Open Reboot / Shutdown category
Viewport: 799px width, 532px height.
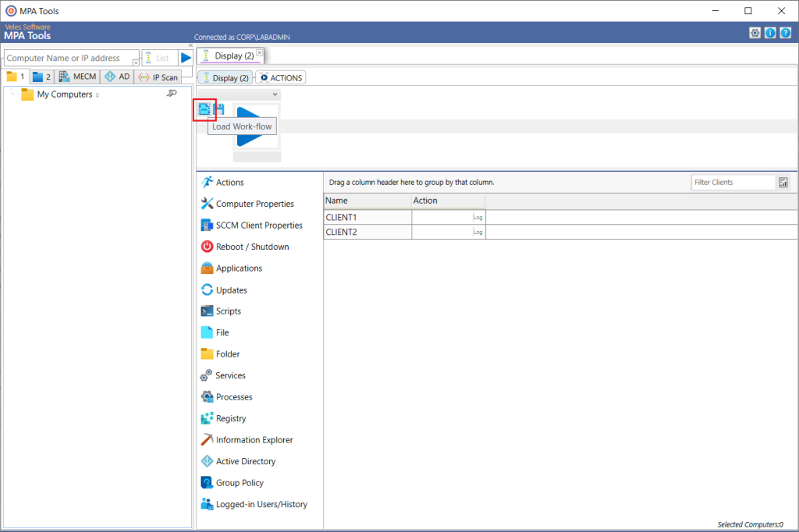coord(245,247)
